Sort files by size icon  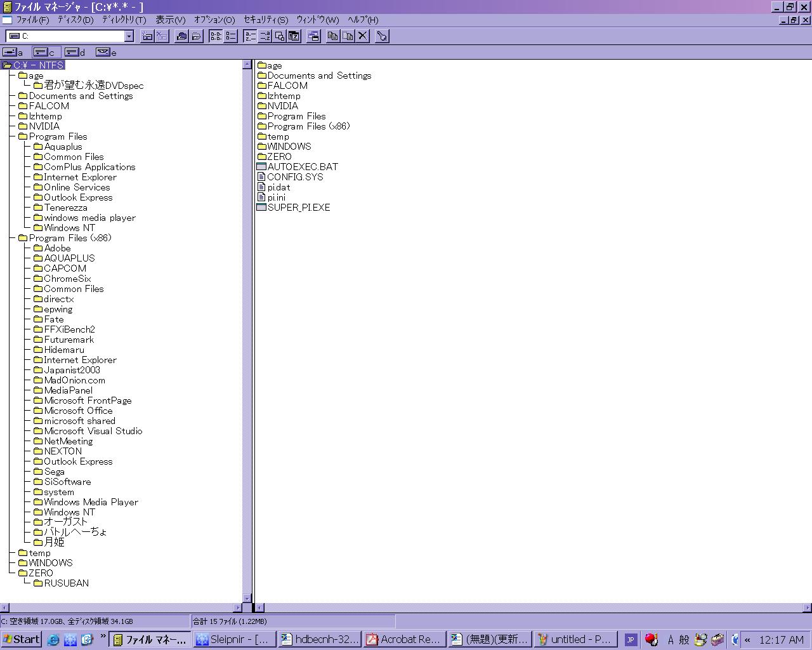coord(279,36)
